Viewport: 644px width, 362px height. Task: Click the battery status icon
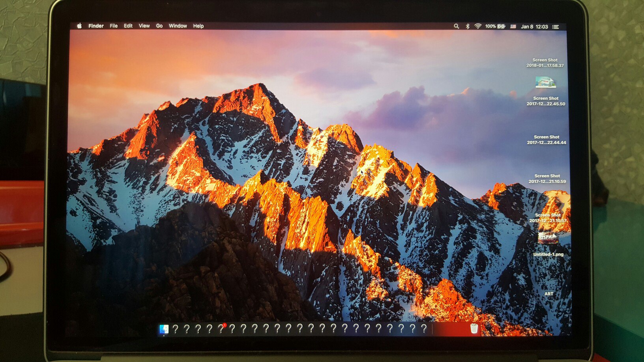click(501, 26)
